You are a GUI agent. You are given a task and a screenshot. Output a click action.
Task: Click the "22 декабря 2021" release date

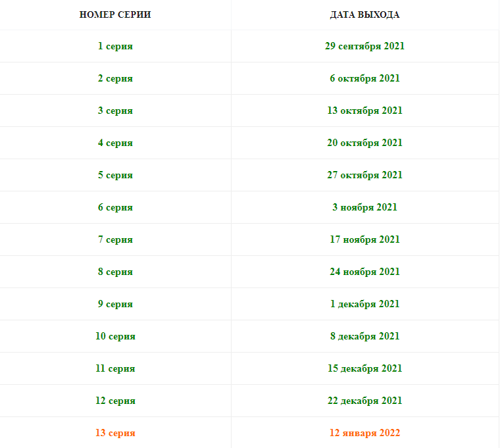364,401
